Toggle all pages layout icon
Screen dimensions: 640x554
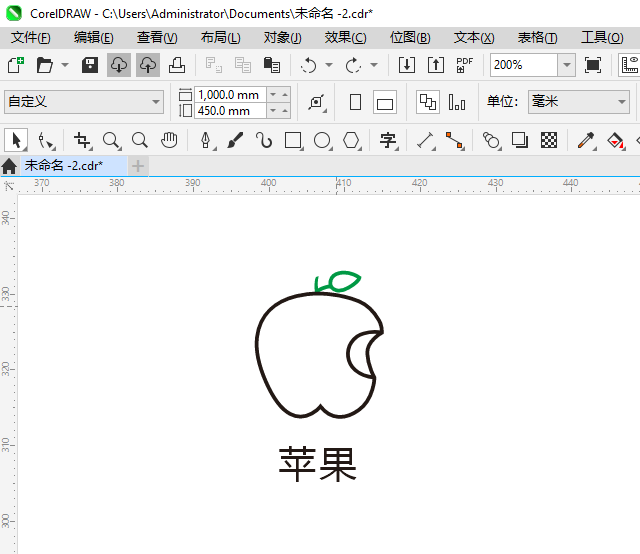pyautogui.click(x=428, y=102)
